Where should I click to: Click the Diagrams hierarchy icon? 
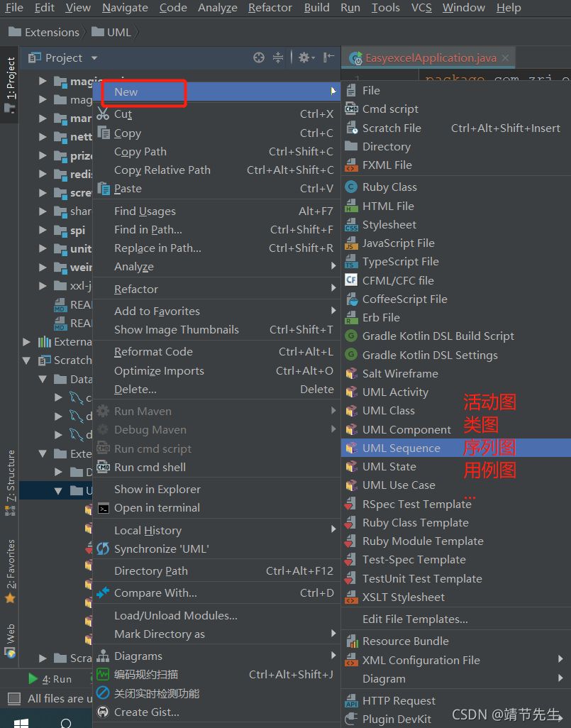pyautogui.click(x=103, y=656)
